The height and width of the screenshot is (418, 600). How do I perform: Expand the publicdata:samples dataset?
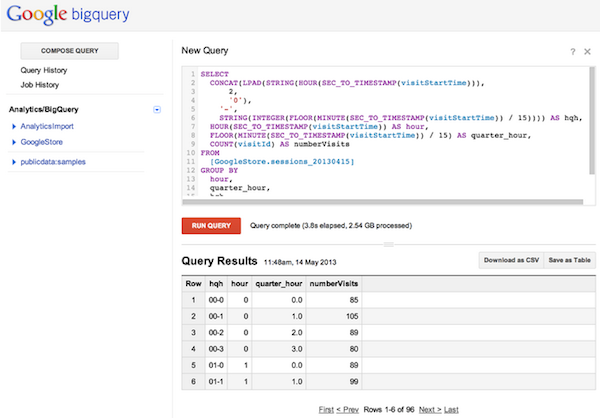(14, 162)
